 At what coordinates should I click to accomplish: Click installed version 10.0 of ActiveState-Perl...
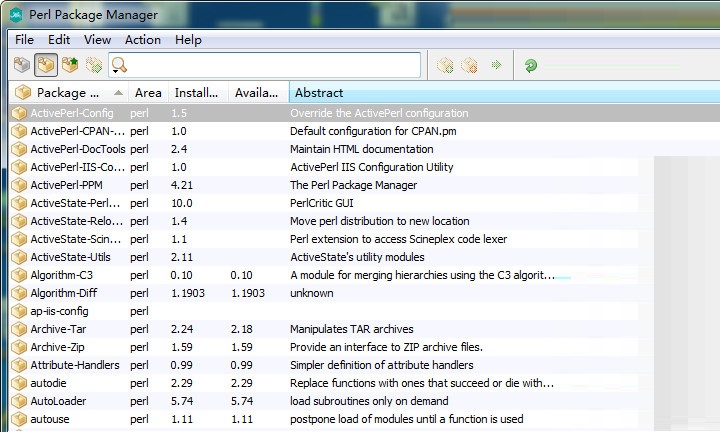pyautogui.click(x=182, y=203)
